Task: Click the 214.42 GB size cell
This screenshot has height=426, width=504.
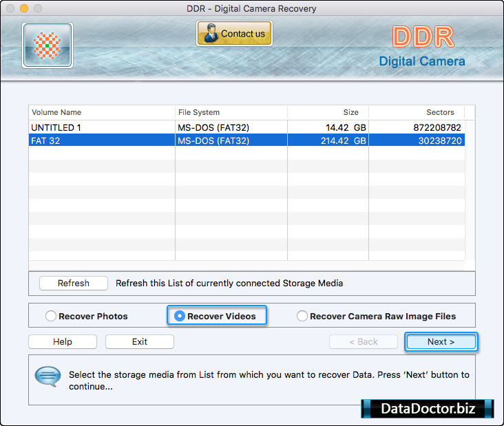Action: click(344, 140)
